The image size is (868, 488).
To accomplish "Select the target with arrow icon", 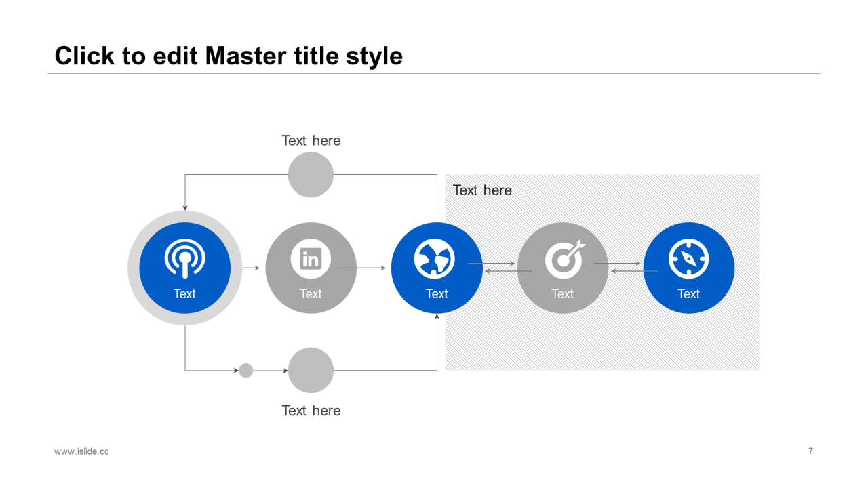I will point(564,258).
